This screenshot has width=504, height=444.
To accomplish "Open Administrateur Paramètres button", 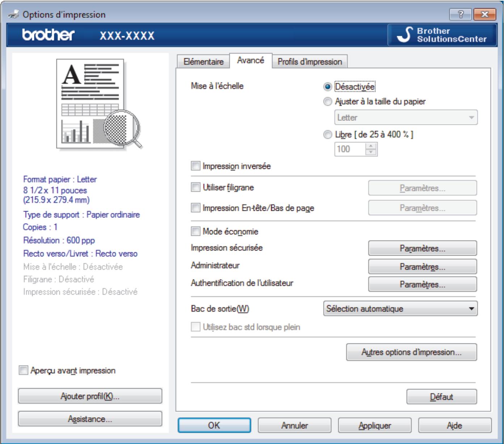I will tap(422, 266).
